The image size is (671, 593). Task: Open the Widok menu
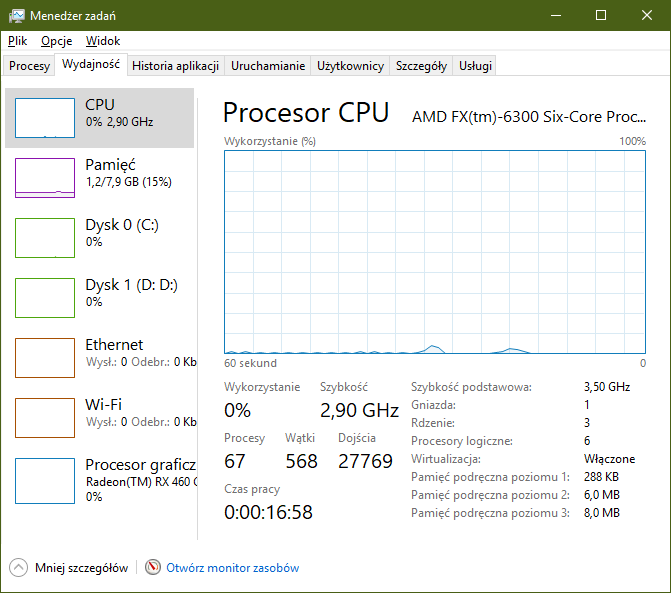click(x=103, y=41)
